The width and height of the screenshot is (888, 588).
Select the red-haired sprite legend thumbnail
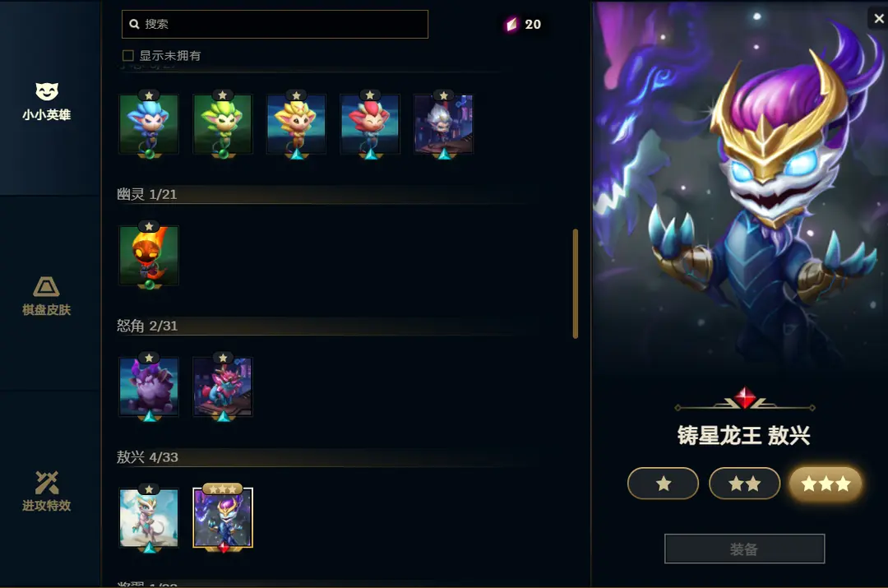click(370, 124)
